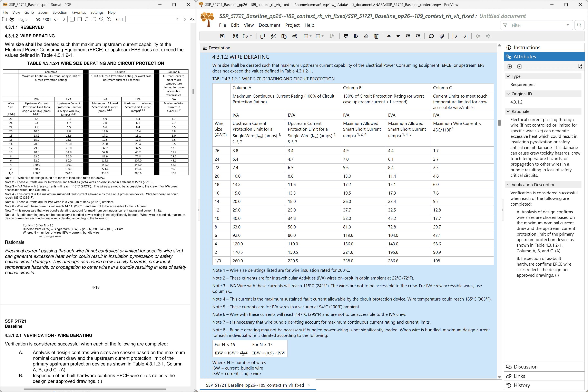Expand all attributes with plus box icon
Viewport: 588px width, 392px height.
click(x=510, y=67)
